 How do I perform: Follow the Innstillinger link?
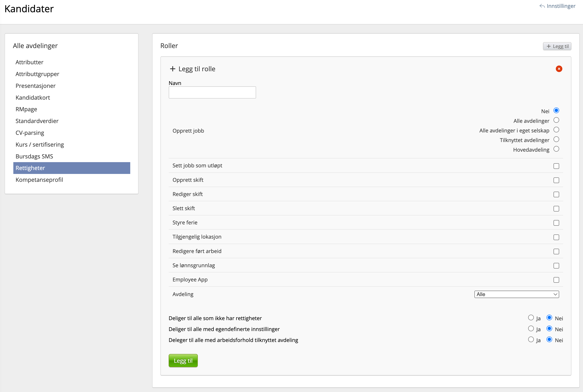[561, 6]
